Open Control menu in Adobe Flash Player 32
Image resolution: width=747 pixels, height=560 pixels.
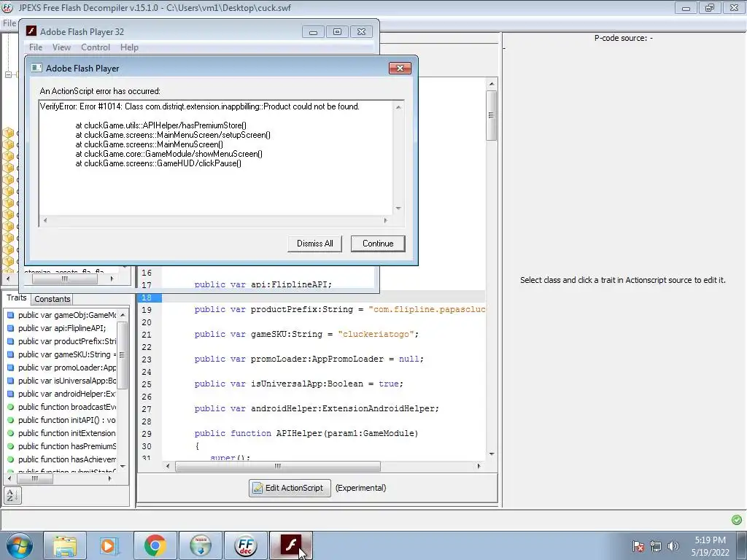tap(96, 47)
